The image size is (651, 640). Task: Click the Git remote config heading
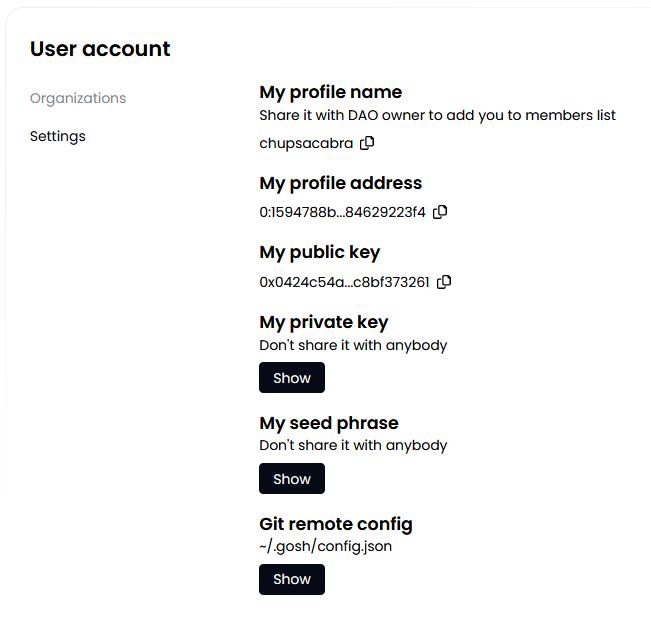tap(335, 524)
